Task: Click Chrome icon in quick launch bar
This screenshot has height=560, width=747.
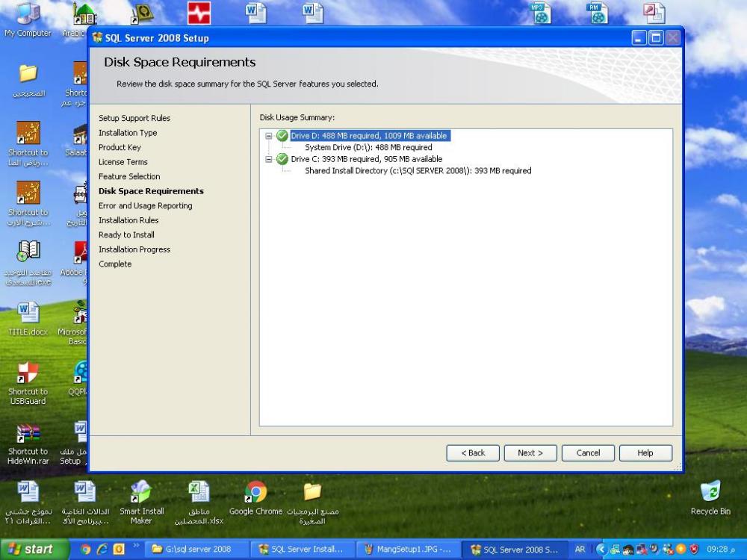Action: coord(86,549)
